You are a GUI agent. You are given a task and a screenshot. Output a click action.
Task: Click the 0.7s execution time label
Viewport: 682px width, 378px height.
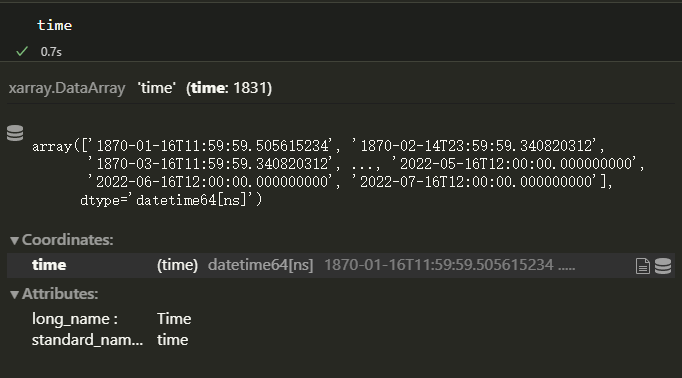point(51,52)
